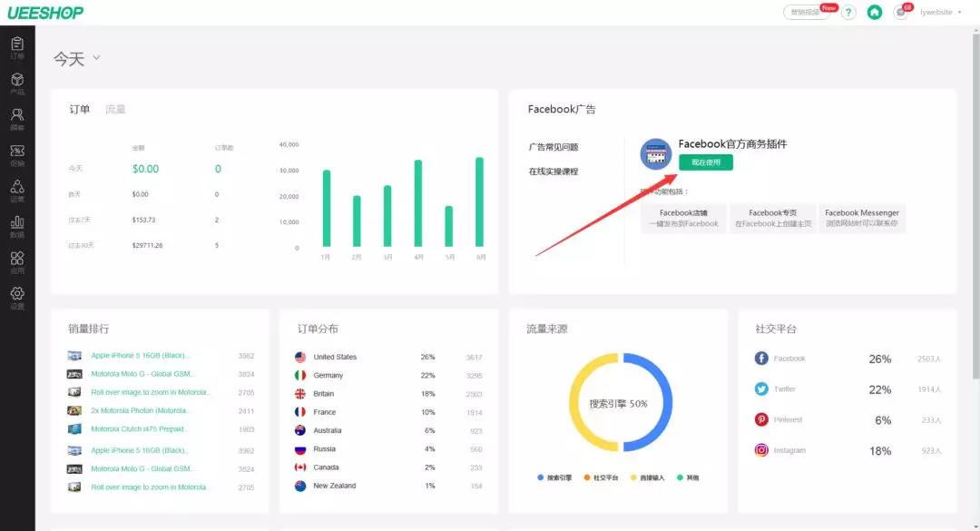Click Instagram's 18% value in 社交平台
The image size is (980, 531).
coord(880,451)
